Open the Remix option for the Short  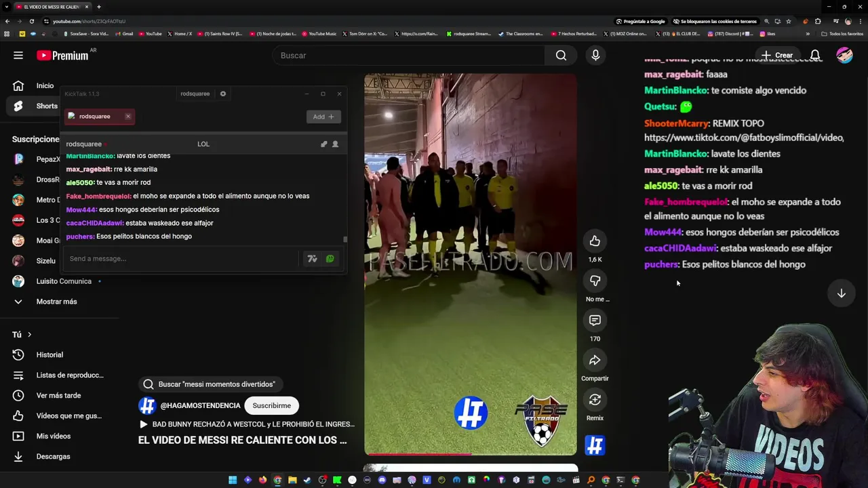[x=595, y=400]
